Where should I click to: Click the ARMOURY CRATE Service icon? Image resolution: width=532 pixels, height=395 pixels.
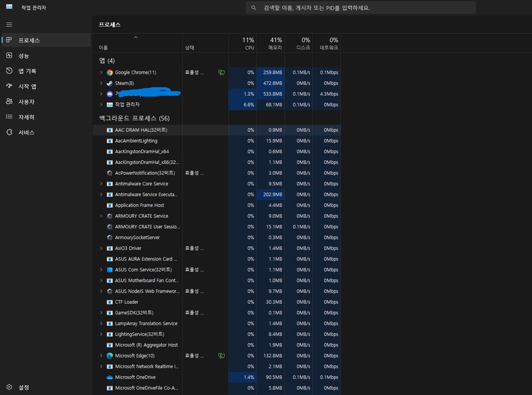[x=110, y=216]
